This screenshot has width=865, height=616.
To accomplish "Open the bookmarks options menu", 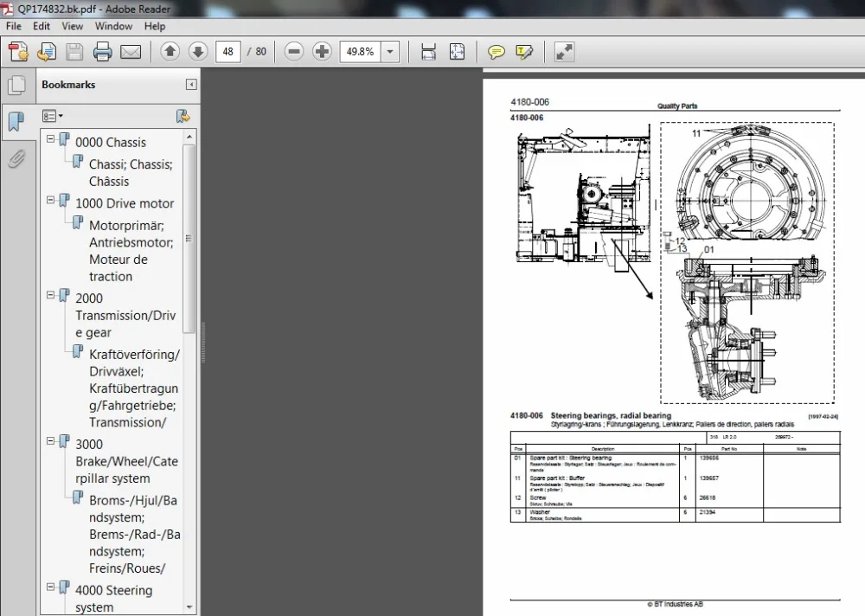I will pos(53,116).
